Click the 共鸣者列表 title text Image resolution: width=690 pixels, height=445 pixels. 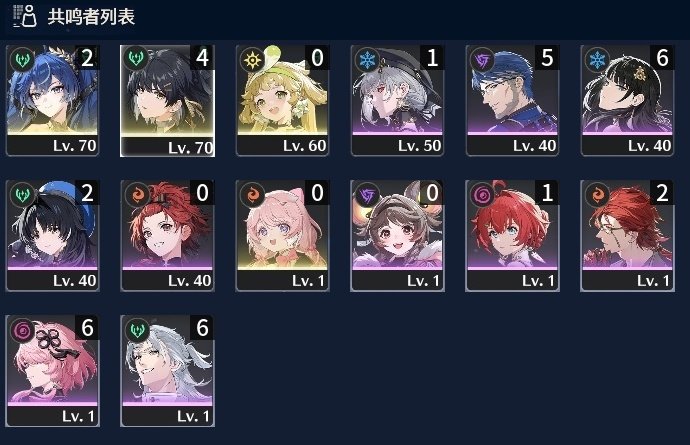(x=91, y=17)
